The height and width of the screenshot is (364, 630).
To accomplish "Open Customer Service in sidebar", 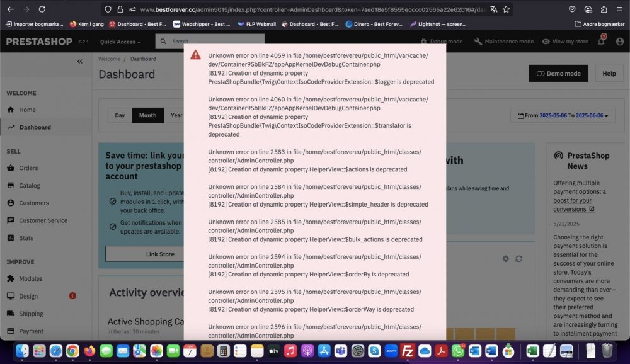I will coord(43,220).
